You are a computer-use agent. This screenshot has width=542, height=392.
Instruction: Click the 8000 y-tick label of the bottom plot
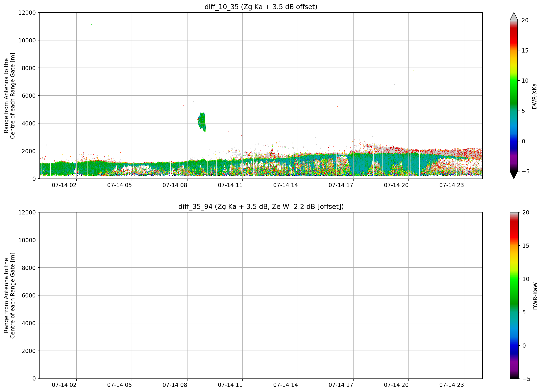click(29, 268)
